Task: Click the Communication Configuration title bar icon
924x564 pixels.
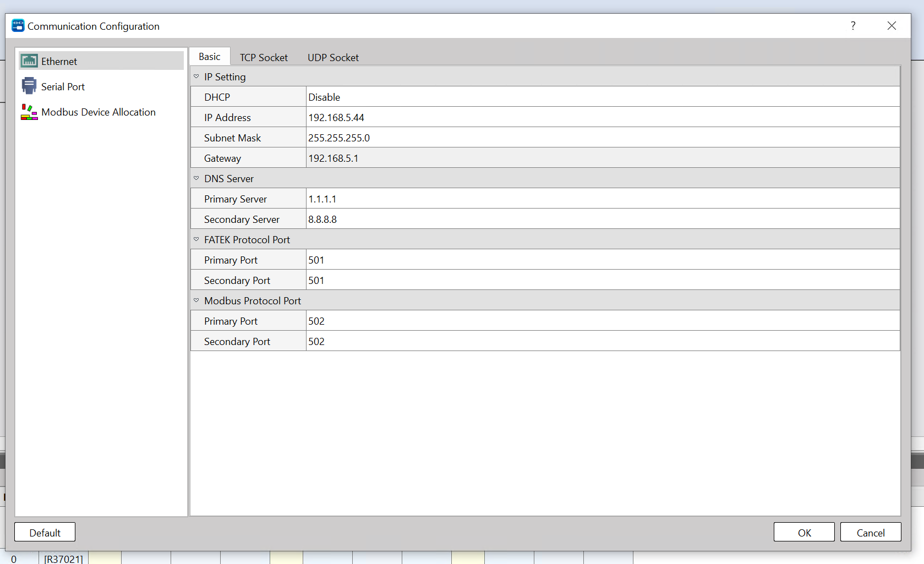Action: [18, 26]
